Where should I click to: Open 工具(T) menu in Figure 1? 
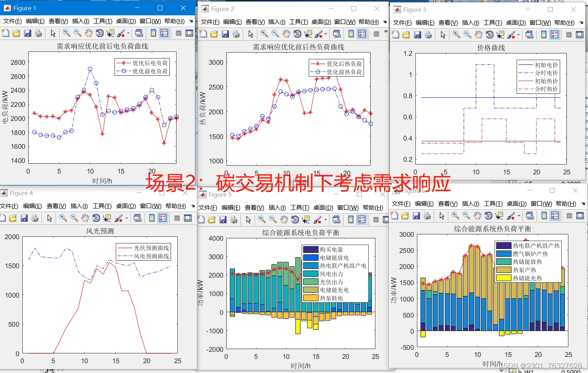pos(103,21)
